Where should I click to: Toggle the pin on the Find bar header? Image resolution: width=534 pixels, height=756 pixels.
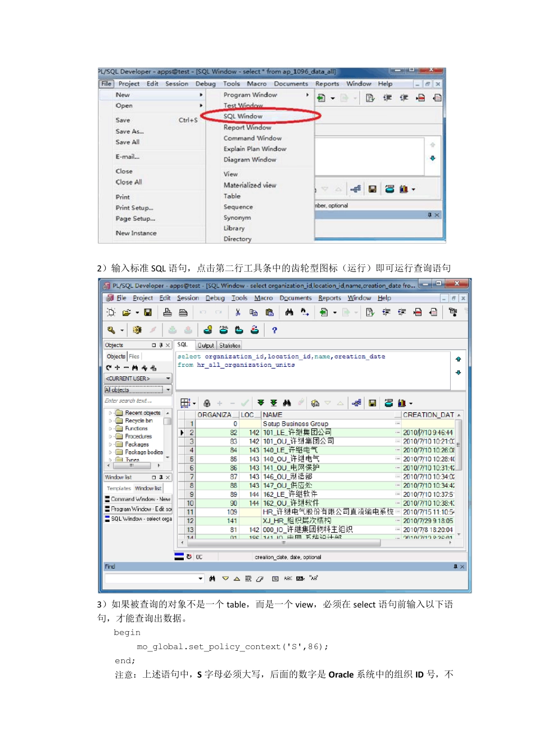pos(455,566)
